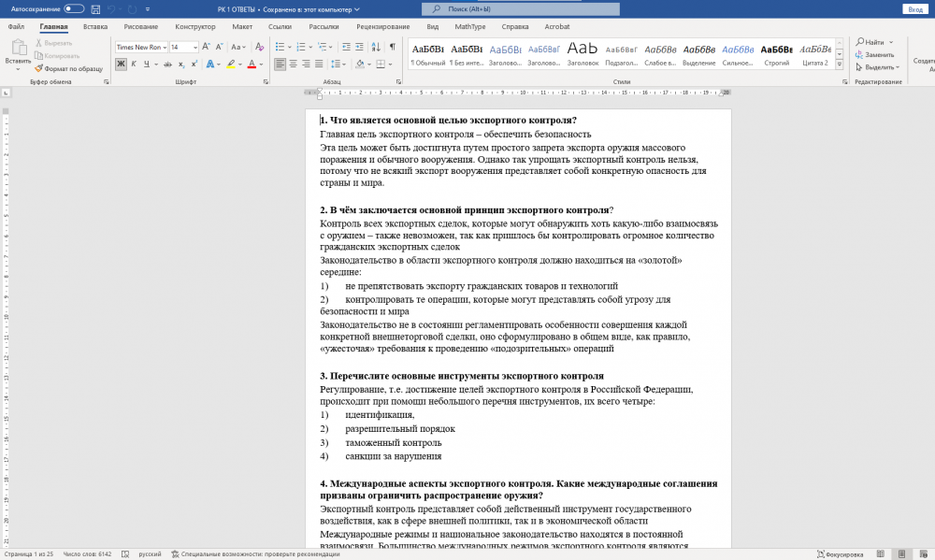The height and width of the screenshot is (560, 935).
Task: Toggle italic formatting (К button)
Action: coord(135,64)
